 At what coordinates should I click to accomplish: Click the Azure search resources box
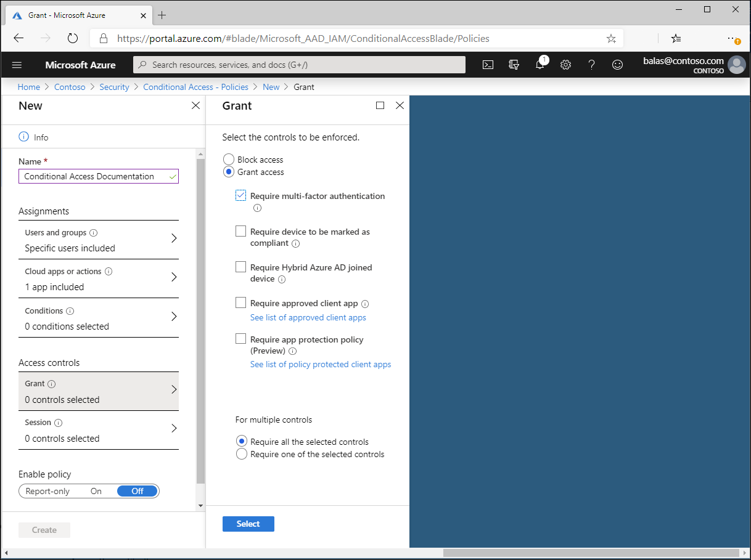point(300,65)
